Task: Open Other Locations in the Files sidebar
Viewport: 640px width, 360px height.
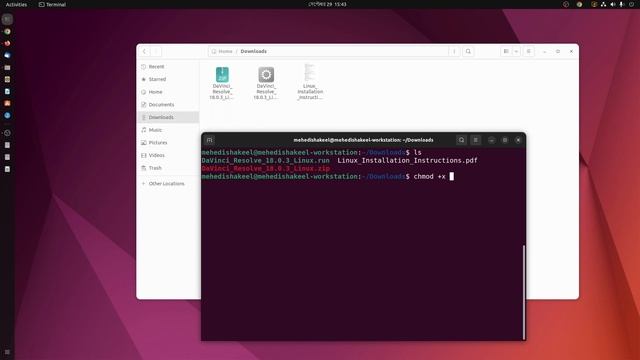Action: tap(168, 184)
